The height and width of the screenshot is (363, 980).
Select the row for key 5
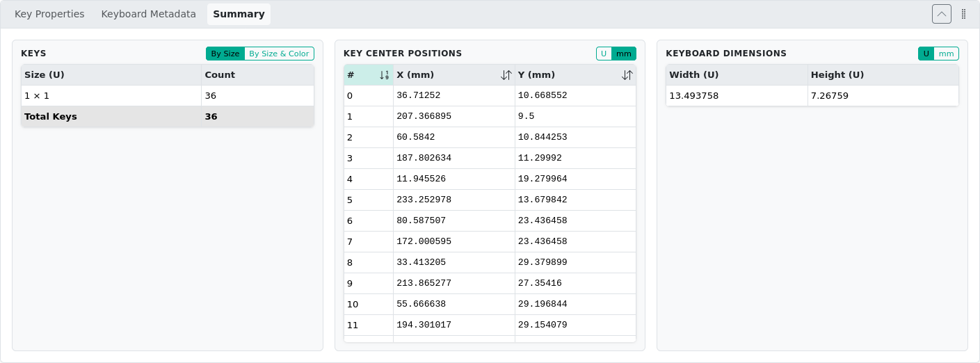tap(490, 200)
